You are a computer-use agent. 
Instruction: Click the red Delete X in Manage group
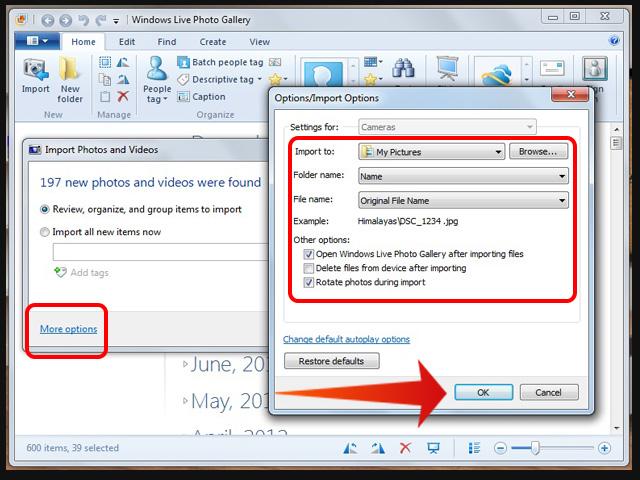(123, 96)
